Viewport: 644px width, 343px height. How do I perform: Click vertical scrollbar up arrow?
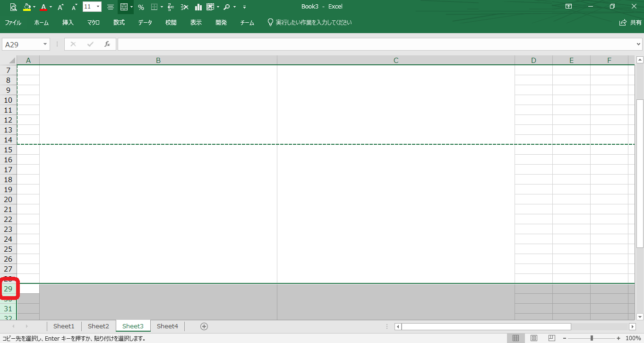tap(640, 60)
